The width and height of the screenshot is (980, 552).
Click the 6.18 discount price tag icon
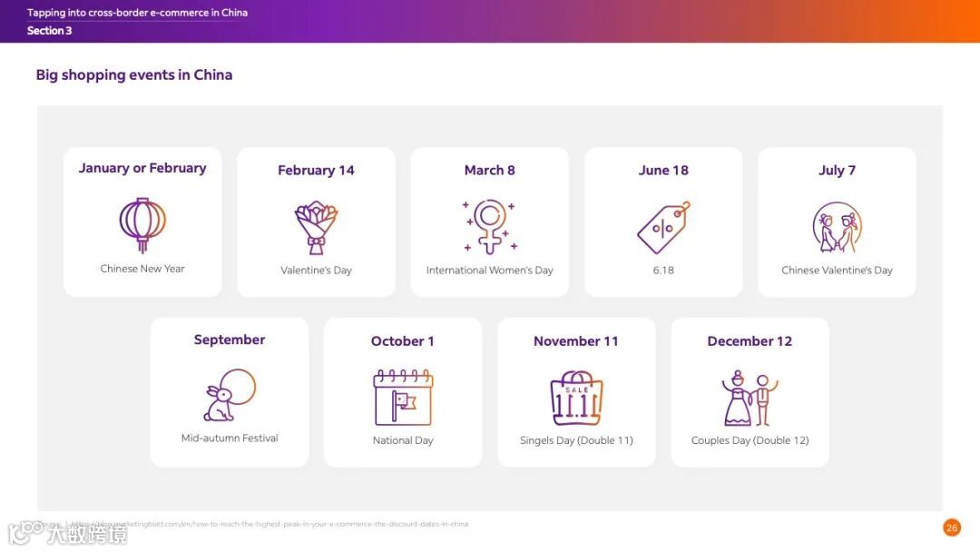663,227
